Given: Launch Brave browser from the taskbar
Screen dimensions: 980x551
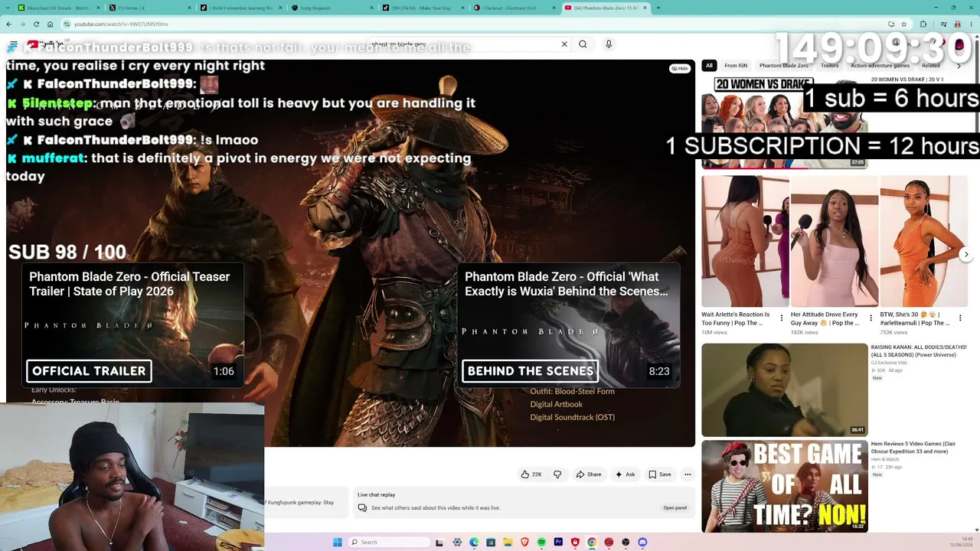Looking at the screenshot, I should [524, 543].
